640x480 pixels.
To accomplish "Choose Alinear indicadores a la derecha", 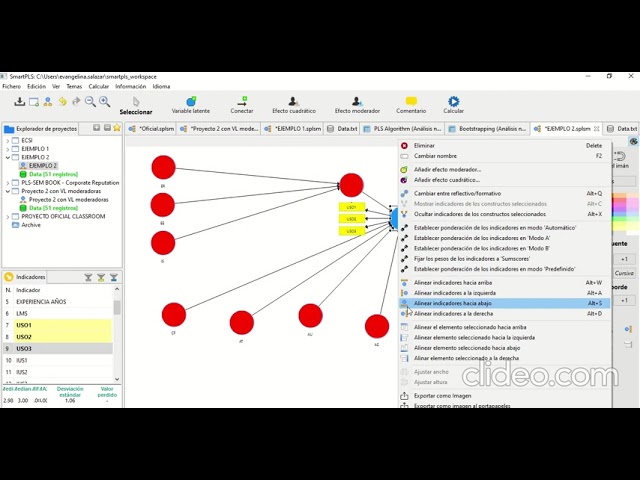I will pos(504,314).
